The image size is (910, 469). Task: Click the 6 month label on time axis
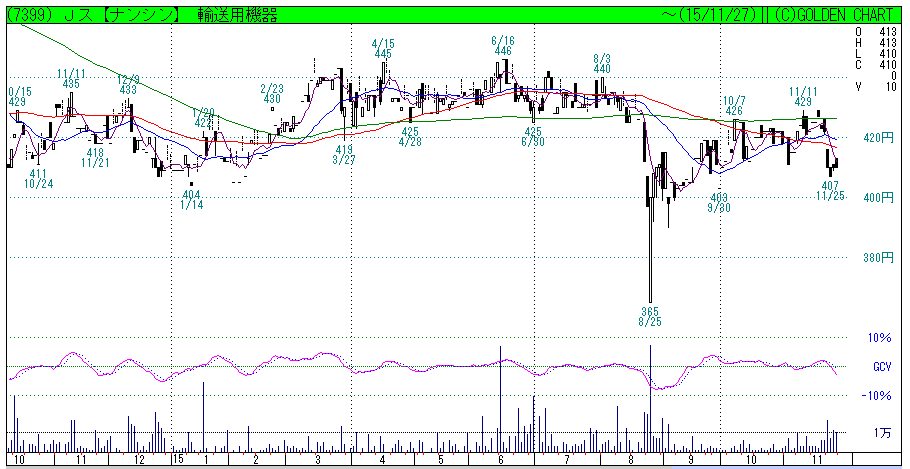tap(501, 459)
